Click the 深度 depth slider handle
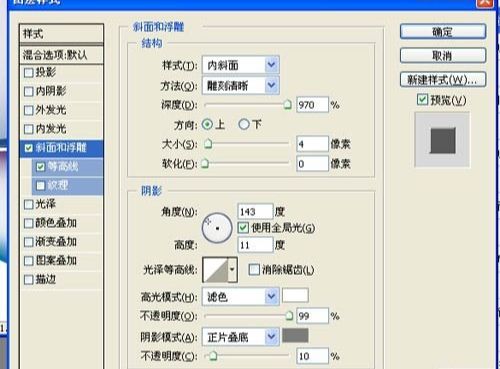The image size is (500, 369). click(287, 105)
